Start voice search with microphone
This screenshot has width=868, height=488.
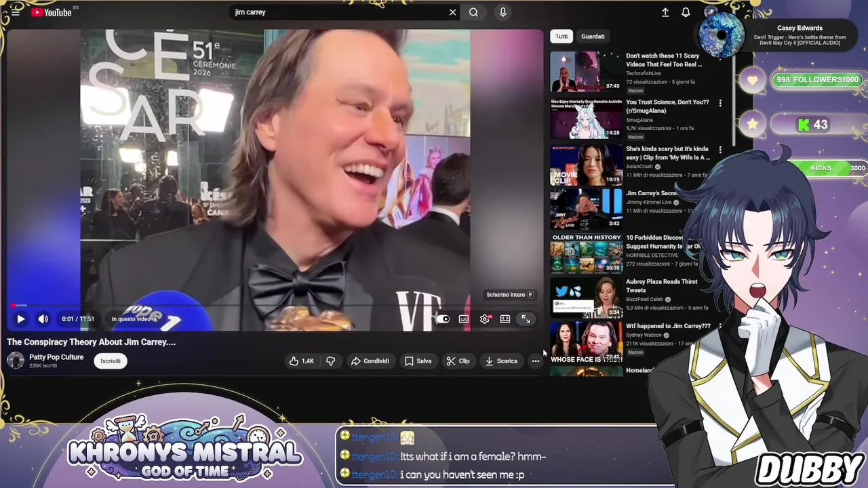tap(502, 12)
